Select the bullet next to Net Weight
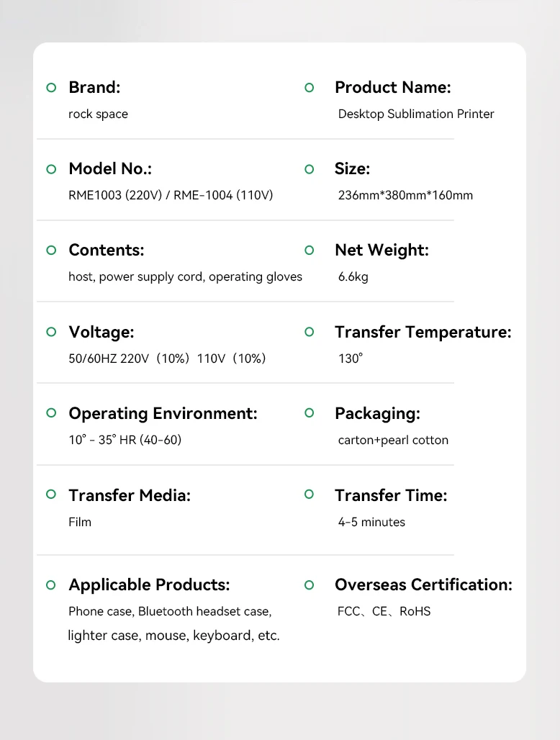This screenshot has height=740, width=560. [310, 251]
